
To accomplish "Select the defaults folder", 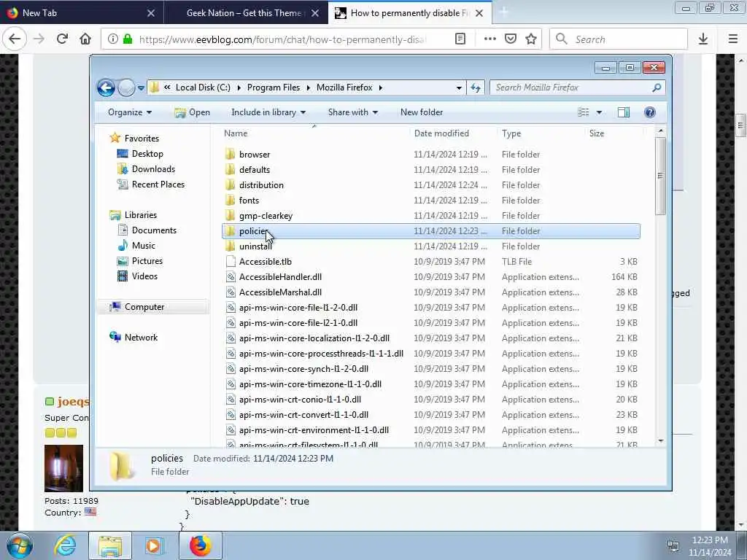I will pyautogui.click(x=255, y=170).
